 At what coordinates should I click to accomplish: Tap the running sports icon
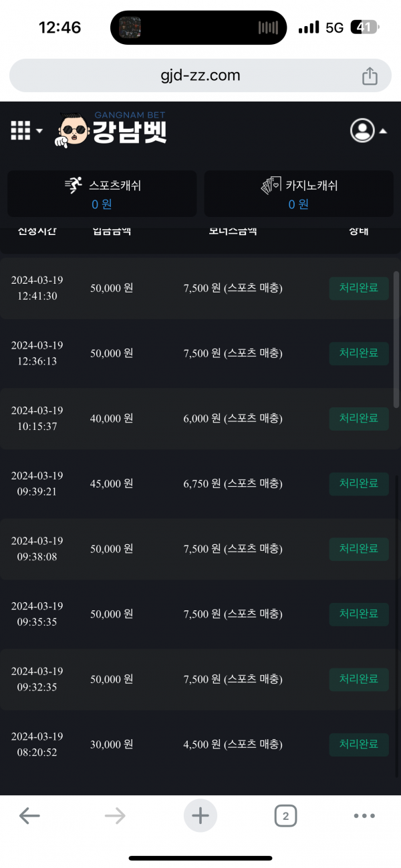(74, 186)
